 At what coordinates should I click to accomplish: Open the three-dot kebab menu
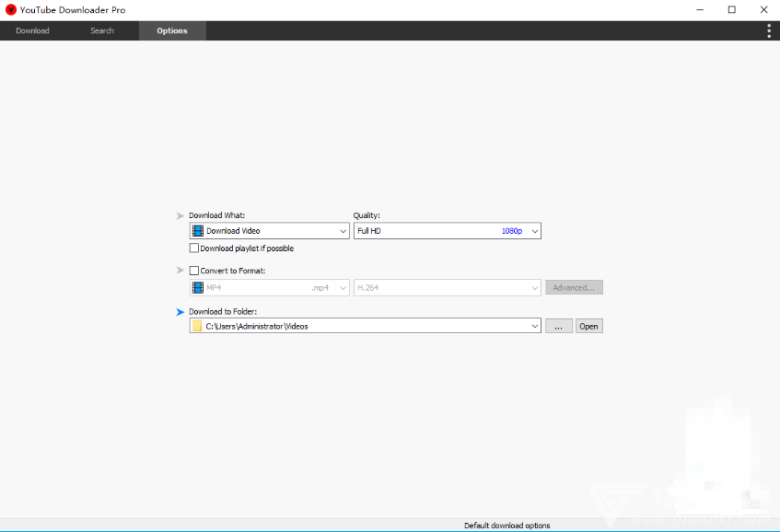[769, 30]
